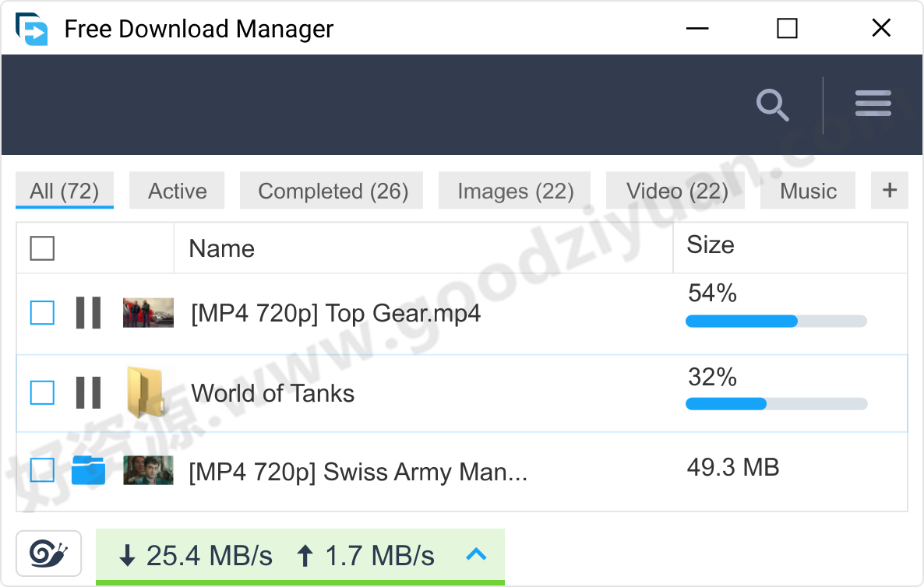Click the Top Gear progress bar
The height and width of the screenshot is (587, 924).
coord(775,321)
